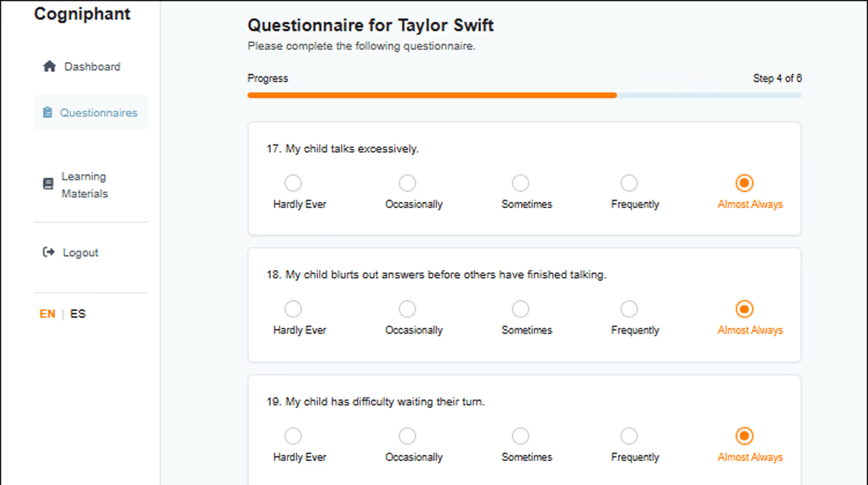Click the Cogniphant logo text

tap(82, 14)
